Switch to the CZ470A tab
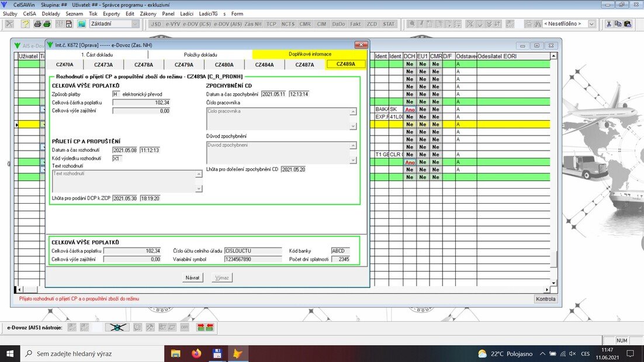Screen dimensions: 644x362 [64, 65]
